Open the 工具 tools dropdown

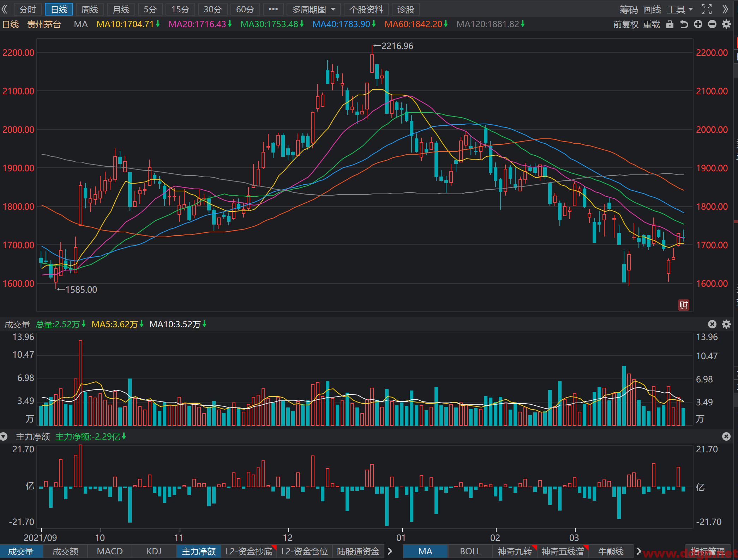click(x=680, y=10)
